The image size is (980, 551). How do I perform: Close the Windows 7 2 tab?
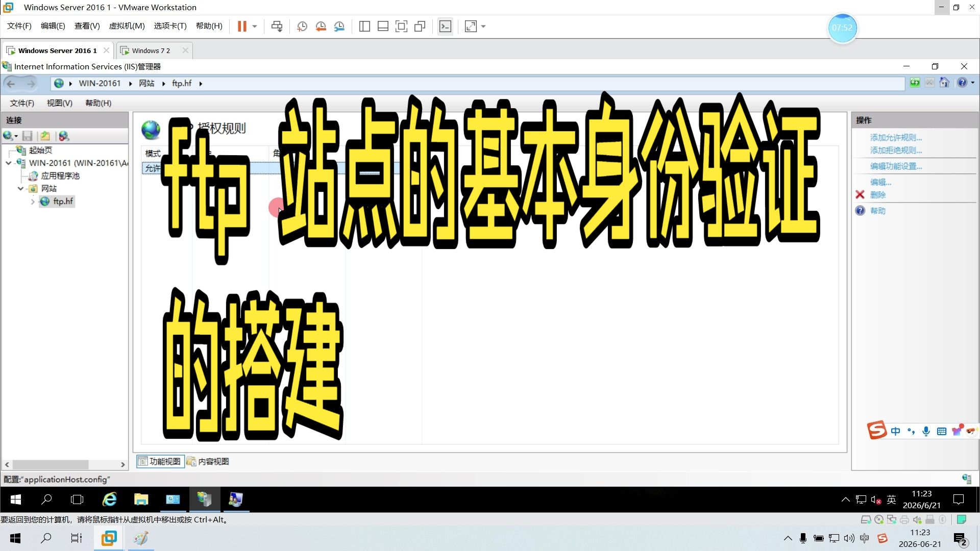[185, 51]
